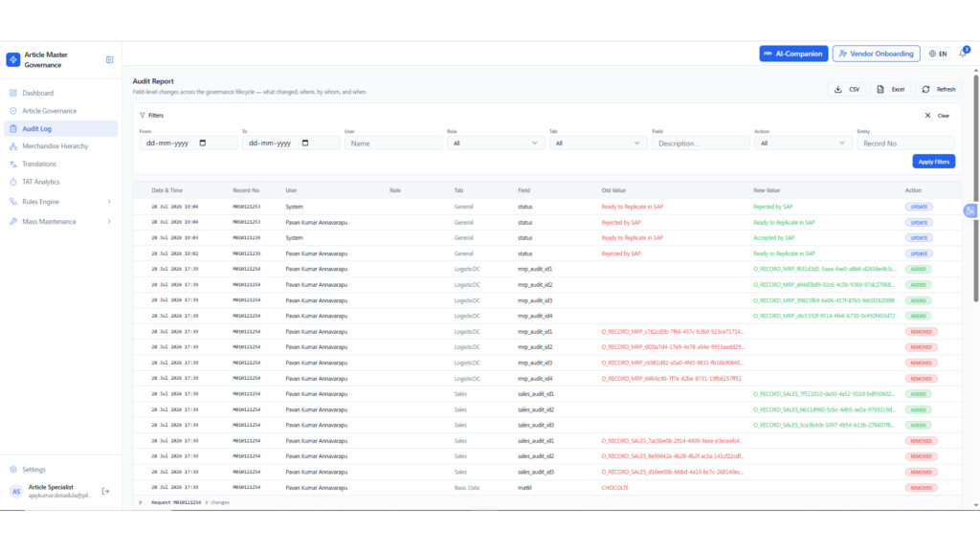Screen dimensions: 980x551
Task: Click the sales_audit_id3 field in ADDED row
Action: (536, 426)
